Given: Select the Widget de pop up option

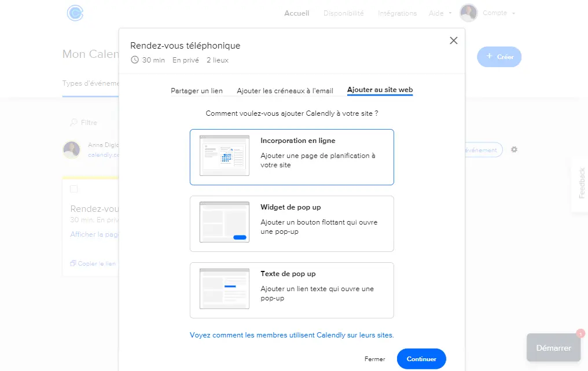Looking at the screenshot, I should tap(292, 223).
